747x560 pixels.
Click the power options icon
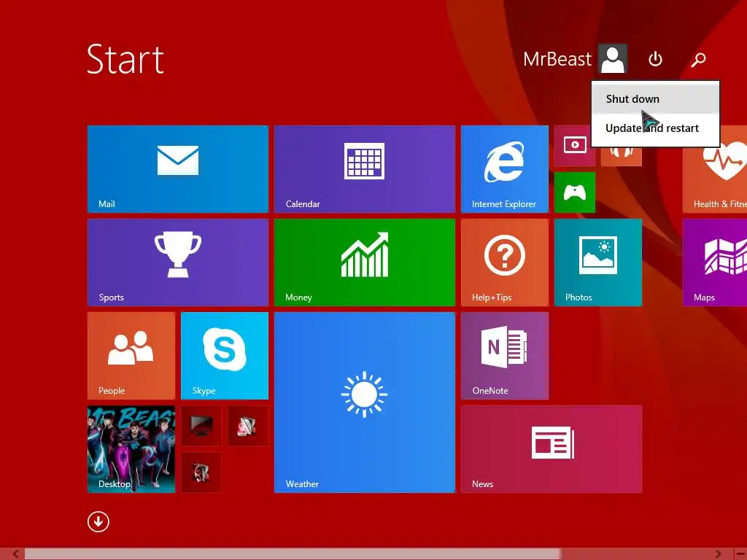coord(656,59)
